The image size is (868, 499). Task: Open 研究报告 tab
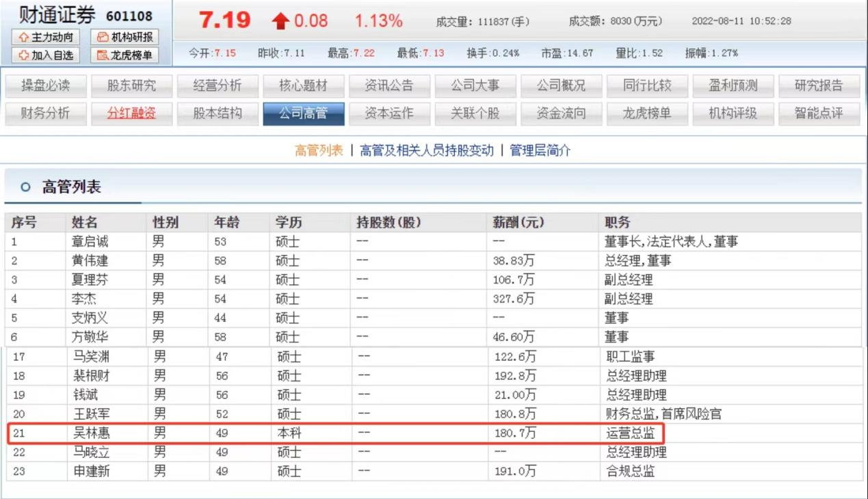click(819, 86)
